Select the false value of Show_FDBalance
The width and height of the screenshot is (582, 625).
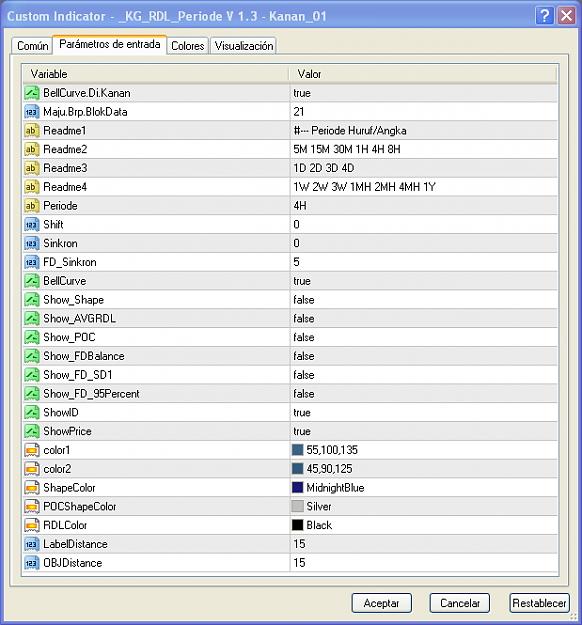pos(303,356)
